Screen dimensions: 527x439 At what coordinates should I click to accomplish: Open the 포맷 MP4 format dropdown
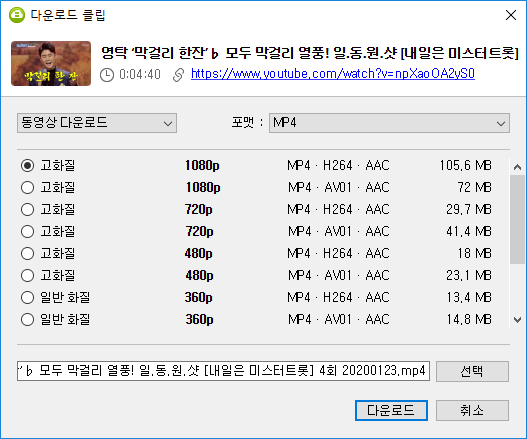click(x=389, y=123)
